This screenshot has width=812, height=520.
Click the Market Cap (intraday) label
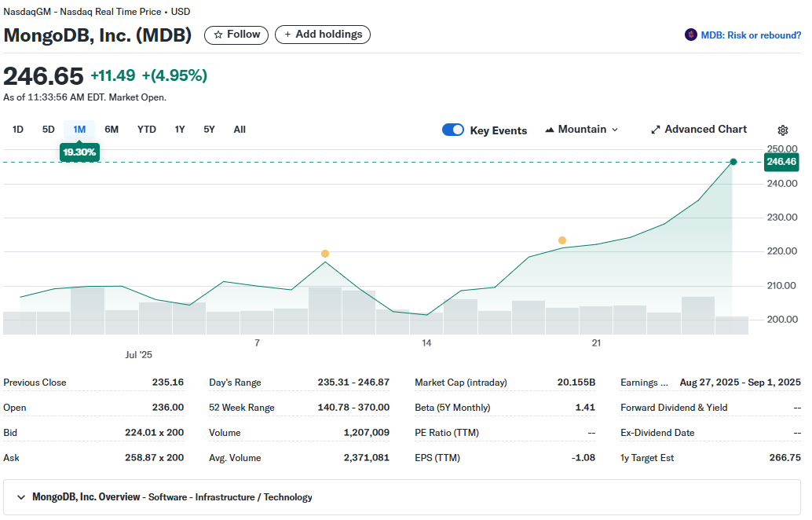pos(461,383)
